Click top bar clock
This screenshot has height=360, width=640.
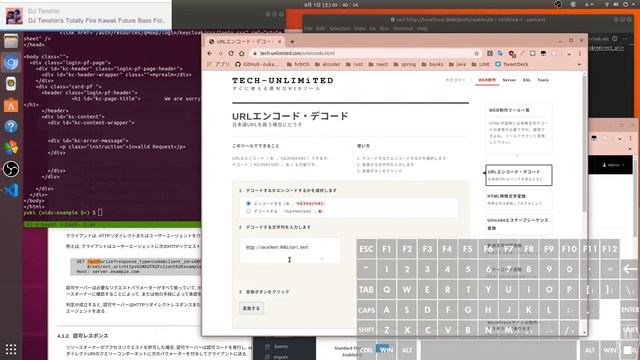click(331, 5)
